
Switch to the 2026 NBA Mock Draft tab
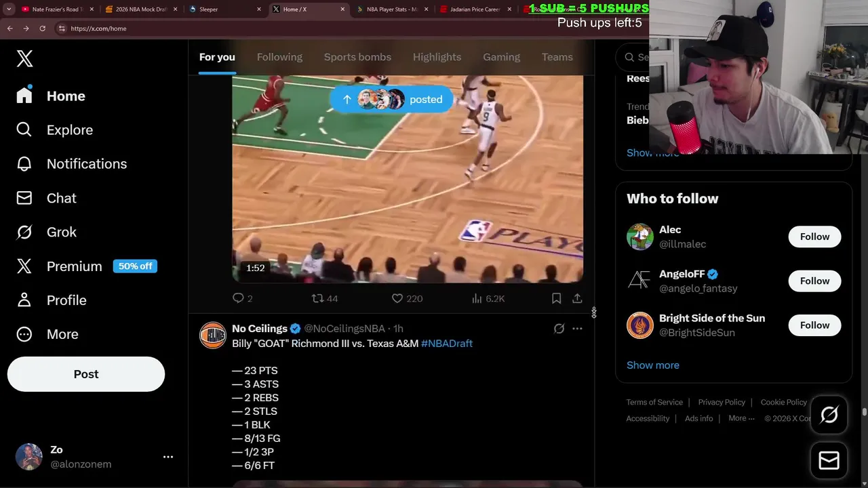click(x=141, y=9)
